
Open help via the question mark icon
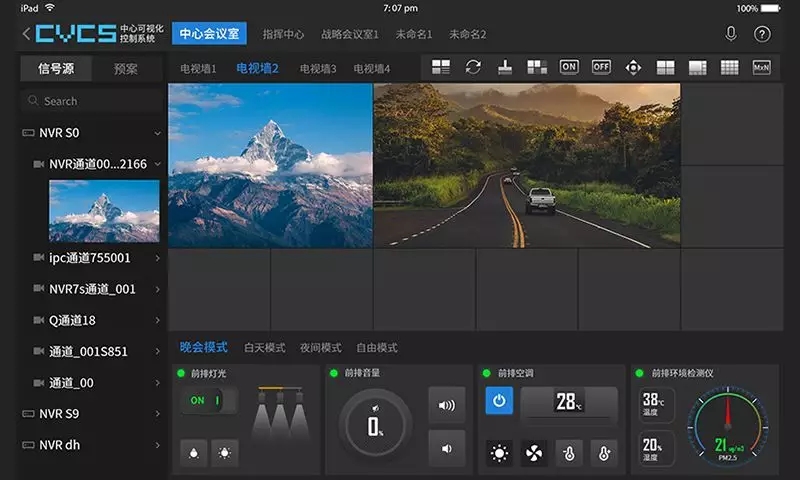[x=762, y=34]
